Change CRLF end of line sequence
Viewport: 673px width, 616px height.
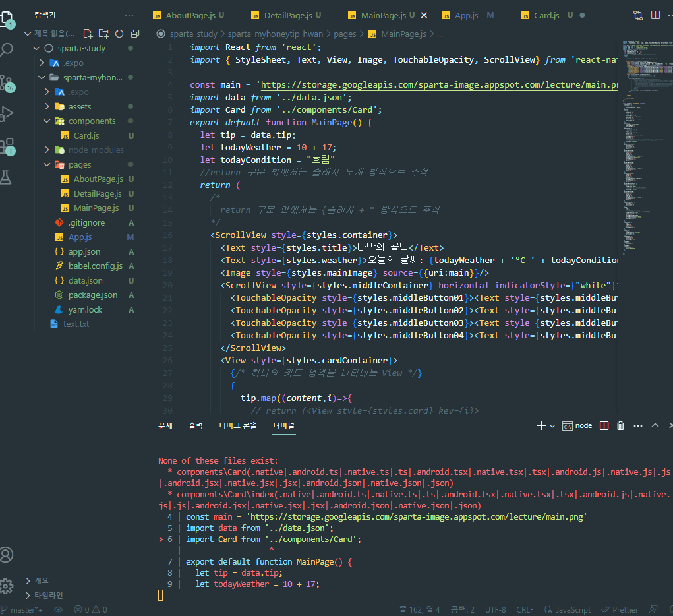[525, 610]
